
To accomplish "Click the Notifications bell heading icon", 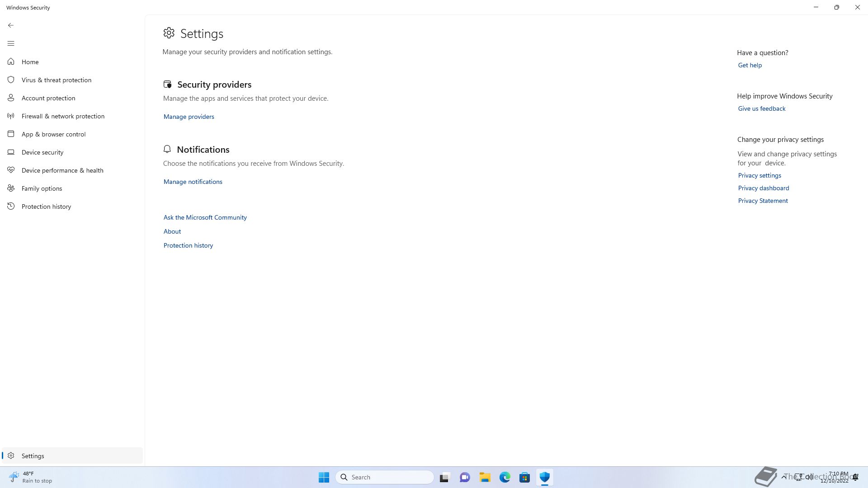I will [x=167, y=149].
